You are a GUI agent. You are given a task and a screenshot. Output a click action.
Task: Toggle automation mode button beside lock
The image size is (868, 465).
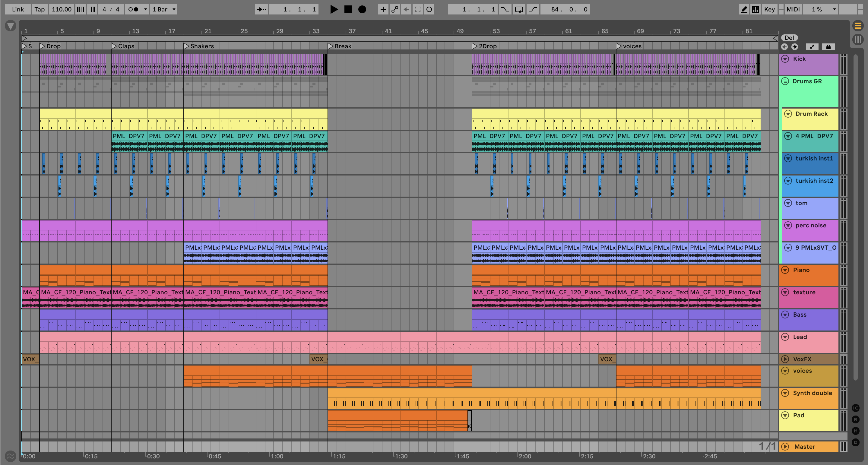coord(812,47)
